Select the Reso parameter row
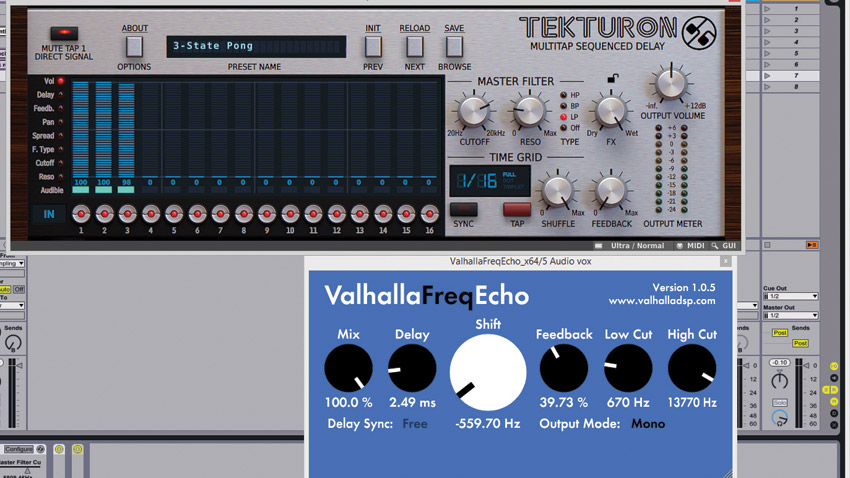 point(50,176)
